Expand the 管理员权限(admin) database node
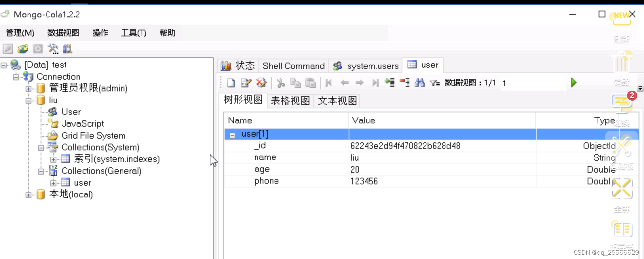Image resolution: width=644 pixels, height=259 pixels. click(x=28, y=89)
